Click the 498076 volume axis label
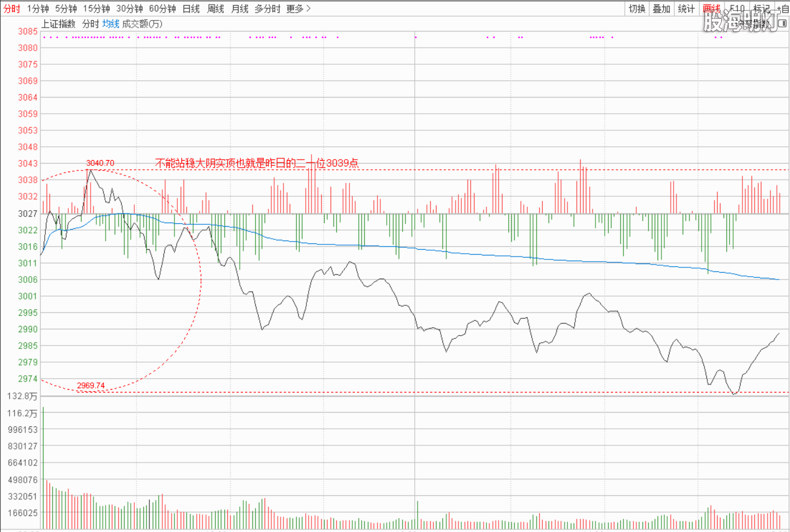Viewport: 790px width, 532px height. [x=23, y=480]
